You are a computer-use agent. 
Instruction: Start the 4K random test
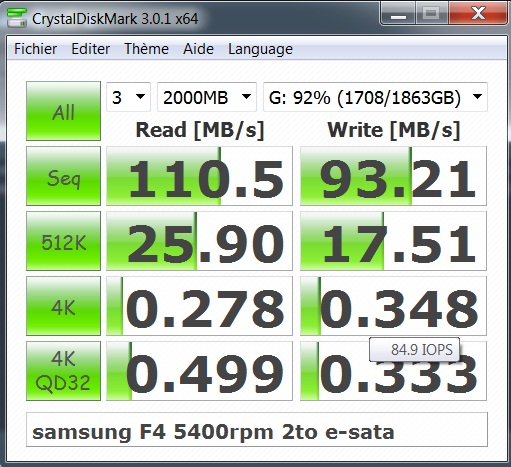point(63,306)
